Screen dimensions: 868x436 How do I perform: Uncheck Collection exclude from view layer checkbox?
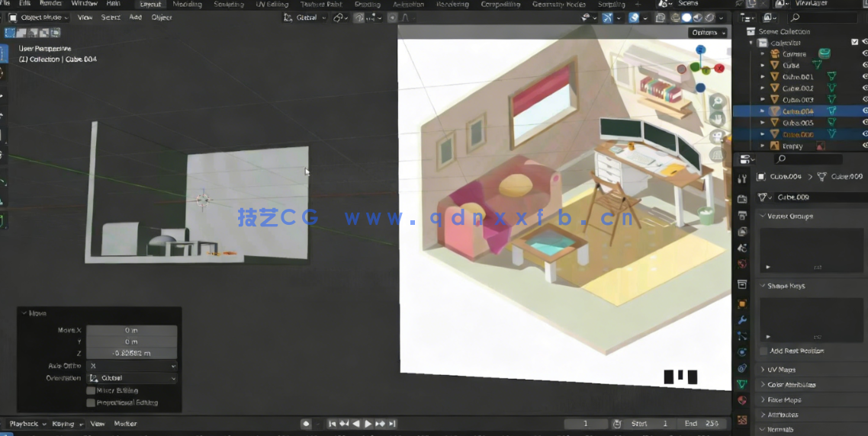tap(855, 43)
